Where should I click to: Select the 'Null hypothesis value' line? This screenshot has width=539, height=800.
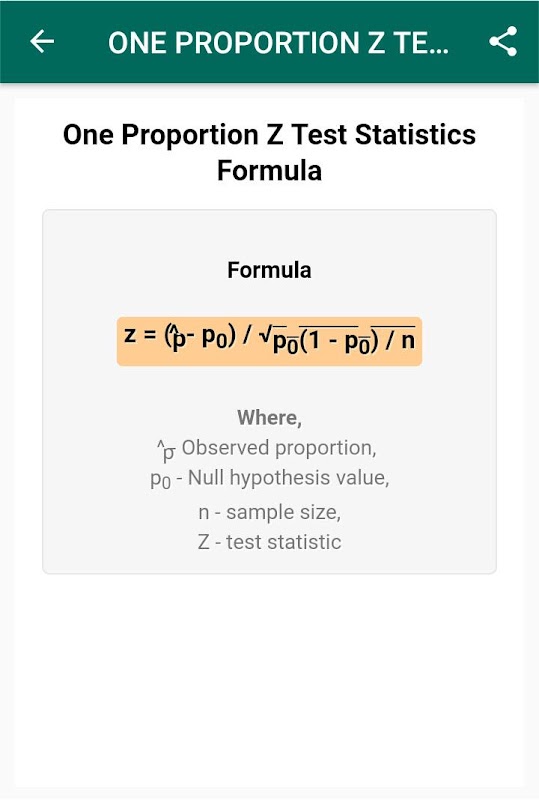(x=270, y=479)
